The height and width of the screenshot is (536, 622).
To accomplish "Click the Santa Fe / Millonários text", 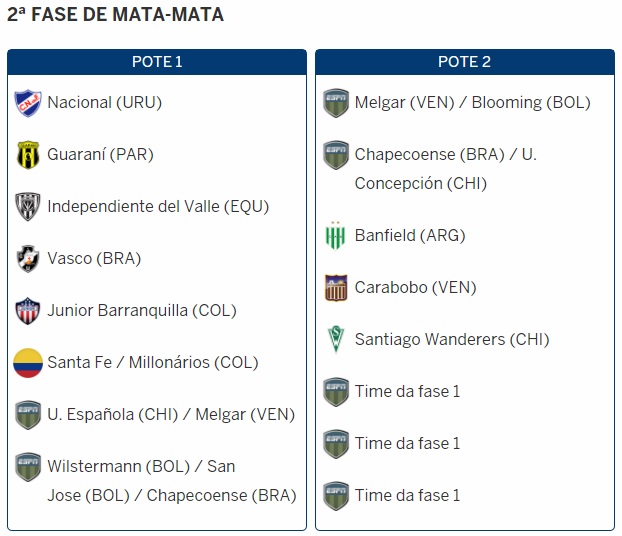I will [x=152, y=363].
